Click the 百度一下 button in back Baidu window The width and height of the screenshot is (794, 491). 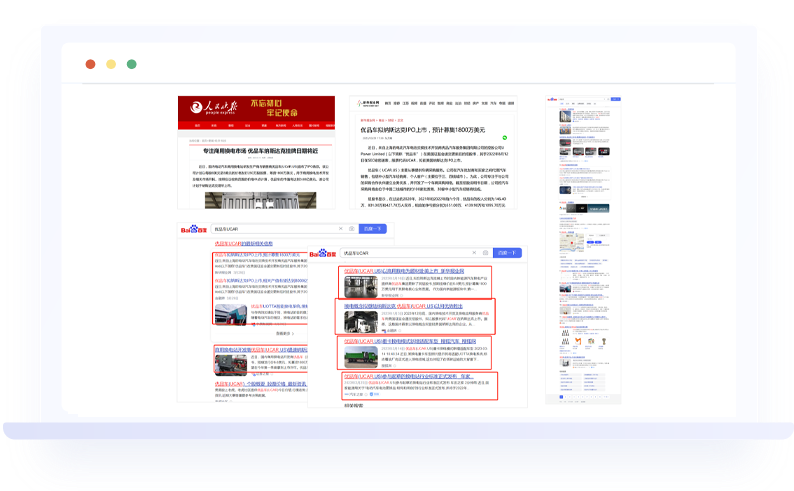(373, 229)
